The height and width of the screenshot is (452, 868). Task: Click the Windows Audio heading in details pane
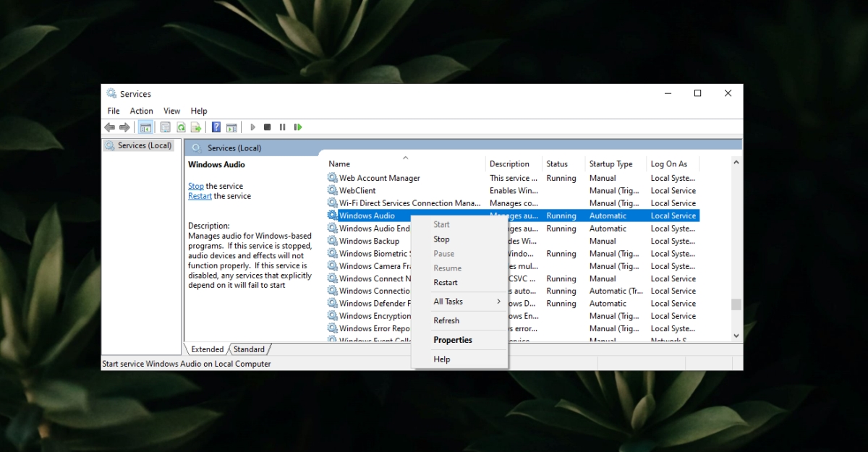pos(216,164)
